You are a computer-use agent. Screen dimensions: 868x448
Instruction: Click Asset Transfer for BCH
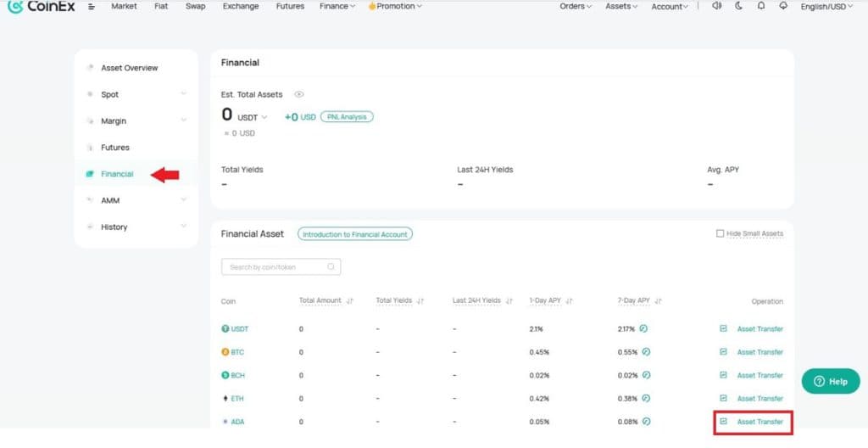coord(760,375)
